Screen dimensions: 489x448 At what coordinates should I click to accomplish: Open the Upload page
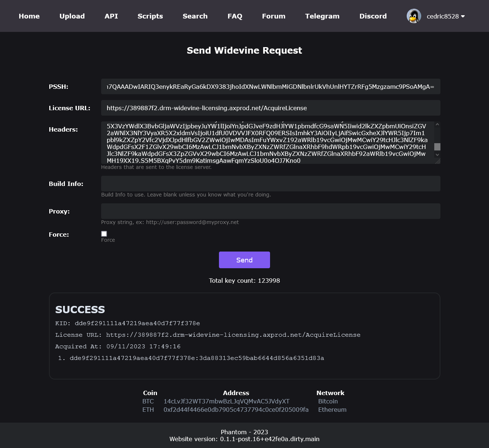72,16
